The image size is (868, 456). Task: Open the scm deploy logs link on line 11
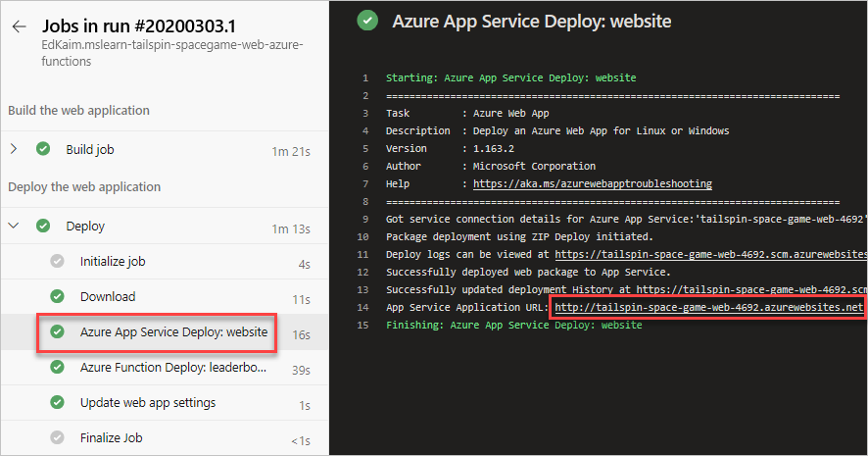(711, 254)
